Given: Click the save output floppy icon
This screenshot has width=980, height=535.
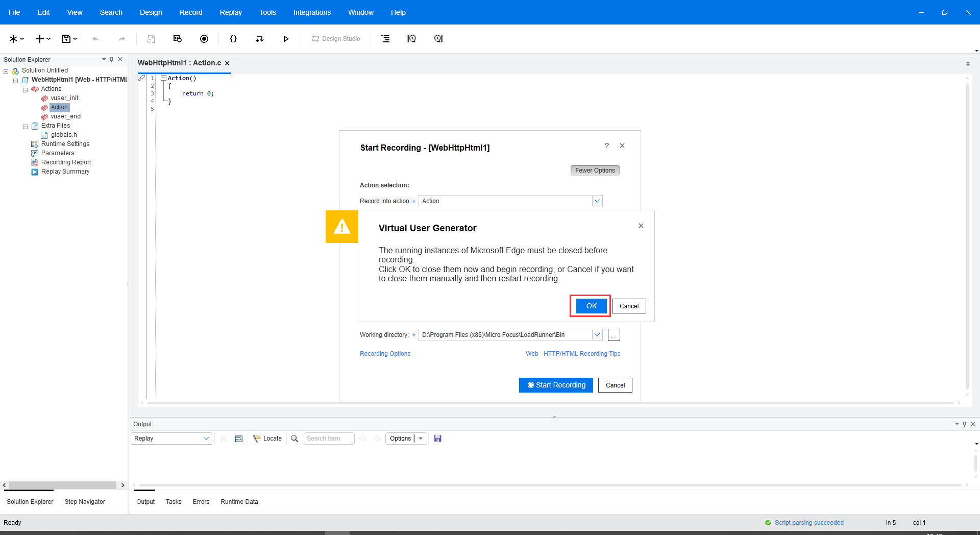Looking at the screenshot, I should 437,439.
